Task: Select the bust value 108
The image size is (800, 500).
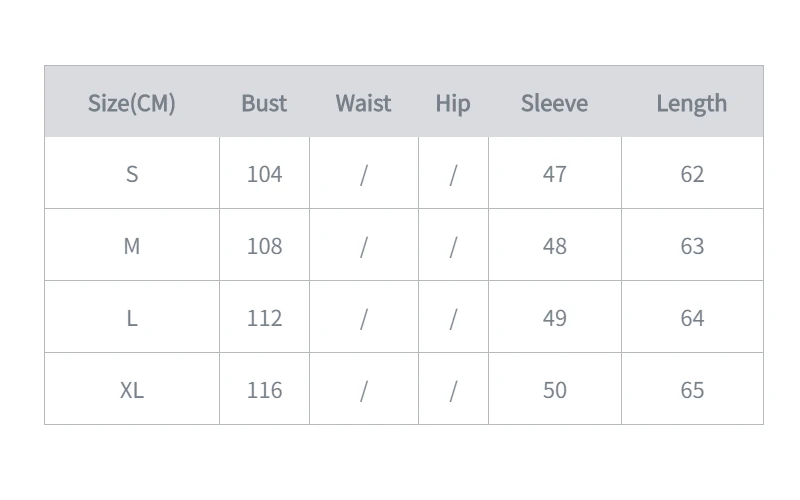Action: click(264, 246)
